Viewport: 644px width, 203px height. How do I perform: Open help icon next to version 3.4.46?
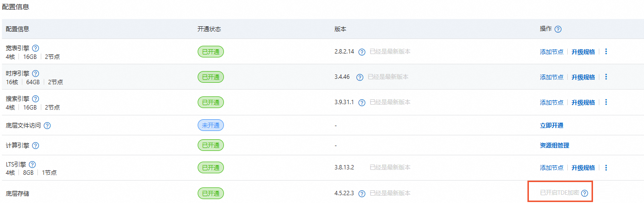(x=360, y=77)
